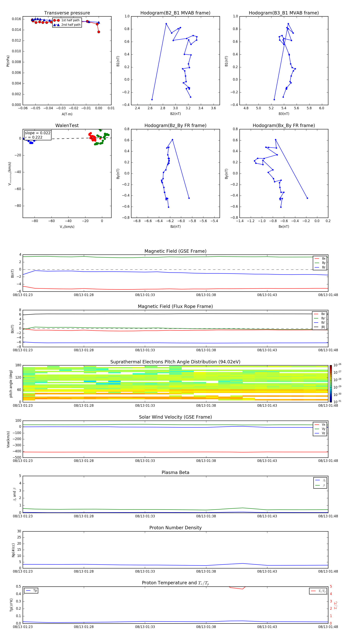This screenshot has width=351, height=644.
Task: Click the Bz' entry in Flux Rope legend
Action: [x=320, y=323]
